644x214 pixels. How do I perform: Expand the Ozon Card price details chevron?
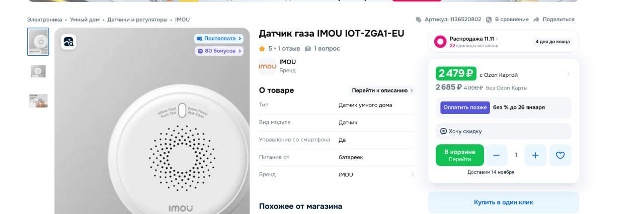click(569, 74)
